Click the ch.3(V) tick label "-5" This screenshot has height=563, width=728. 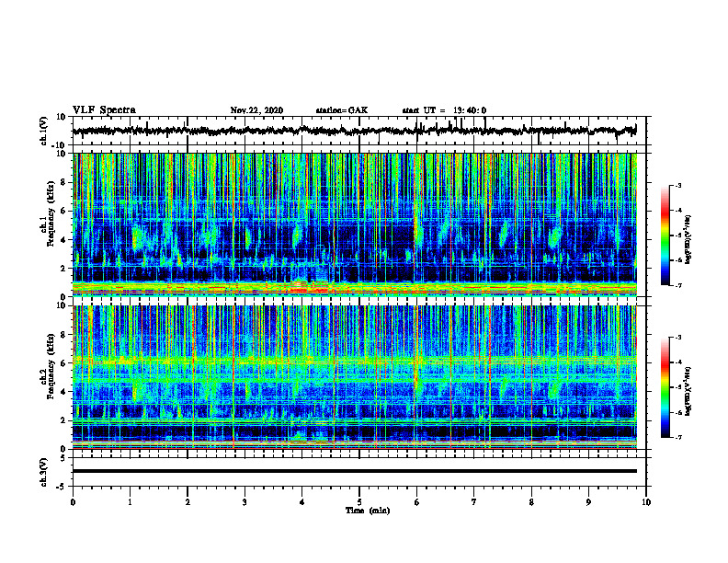[x=62, y=487]
